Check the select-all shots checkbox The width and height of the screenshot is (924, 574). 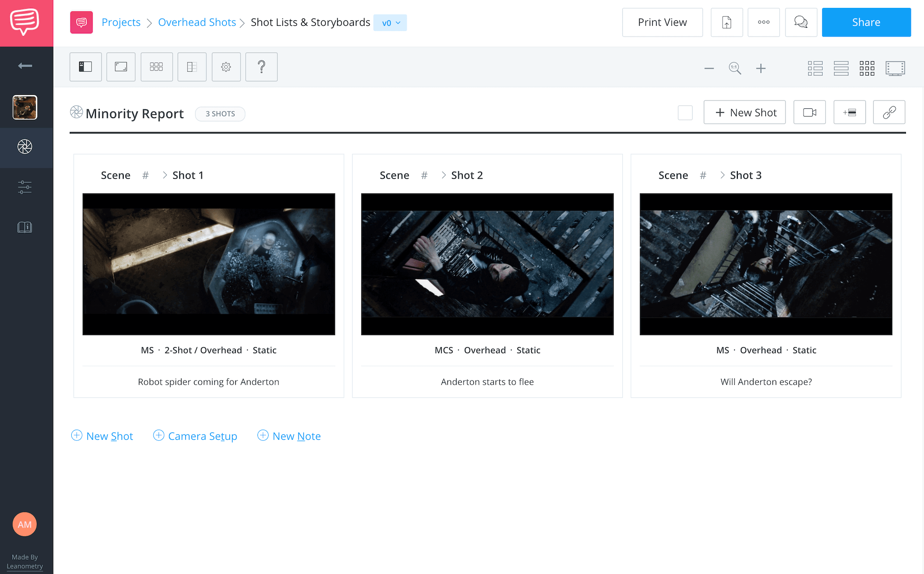(685, 112)
